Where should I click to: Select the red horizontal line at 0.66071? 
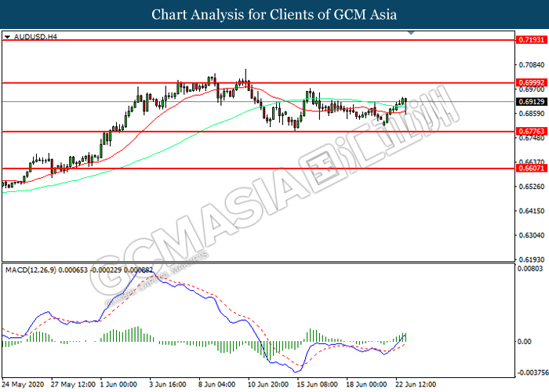[x=258, y=169]
